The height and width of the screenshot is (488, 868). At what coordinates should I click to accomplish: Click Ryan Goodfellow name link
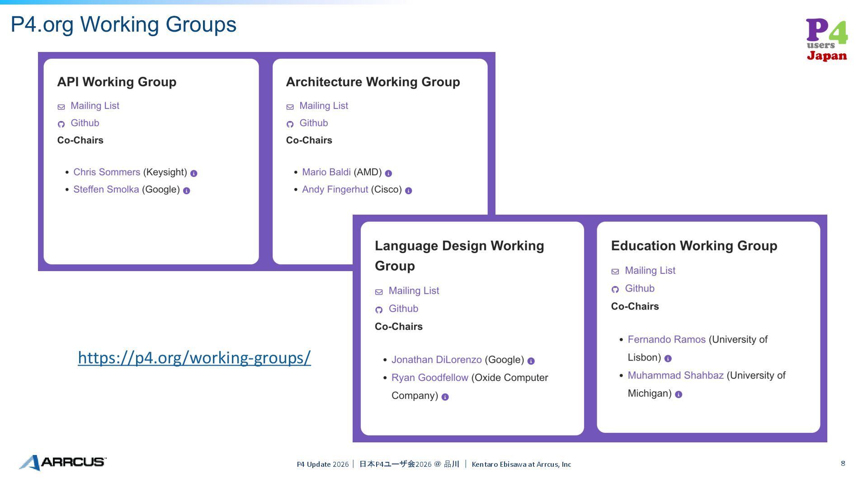[429, 378]
